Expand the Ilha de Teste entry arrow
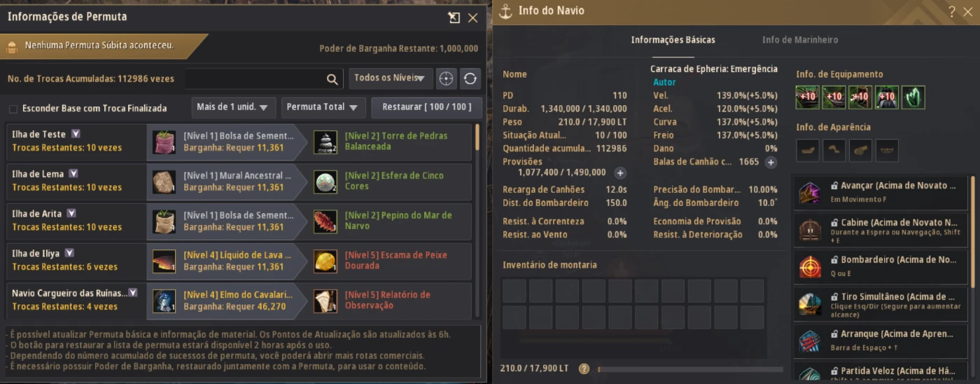The height and width of the screenshot is (384, 980). click(76, 134)
